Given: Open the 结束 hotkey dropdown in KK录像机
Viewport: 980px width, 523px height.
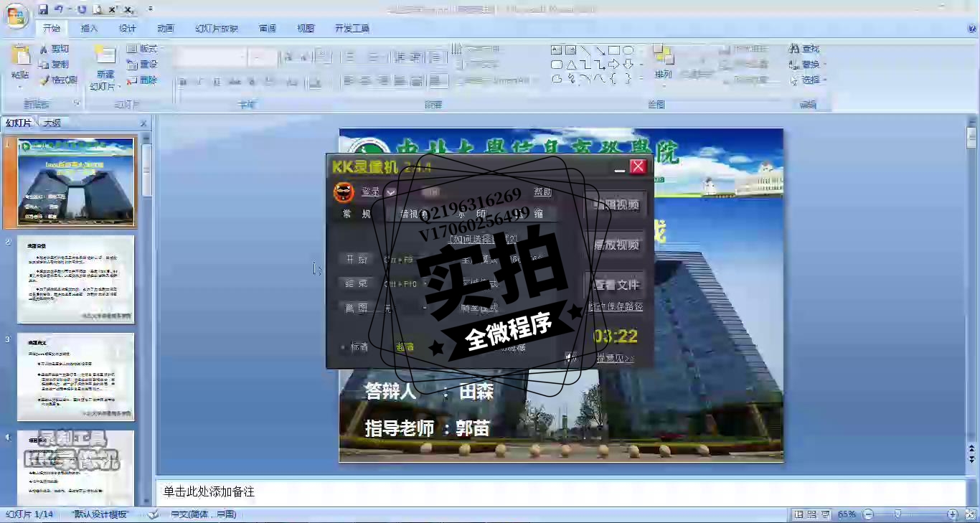Looking at the screenshot, I should (425, 284).
